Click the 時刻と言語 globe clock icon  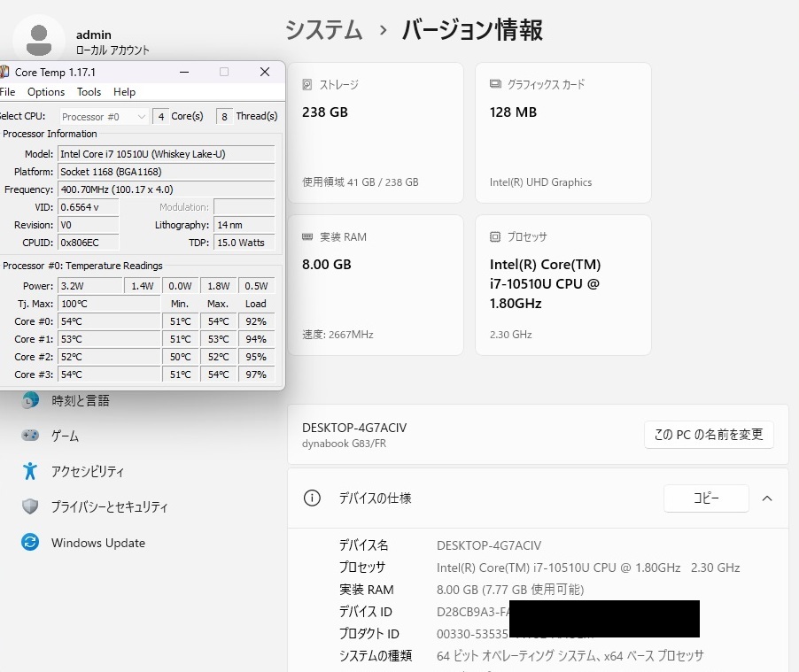pos(30,400)
